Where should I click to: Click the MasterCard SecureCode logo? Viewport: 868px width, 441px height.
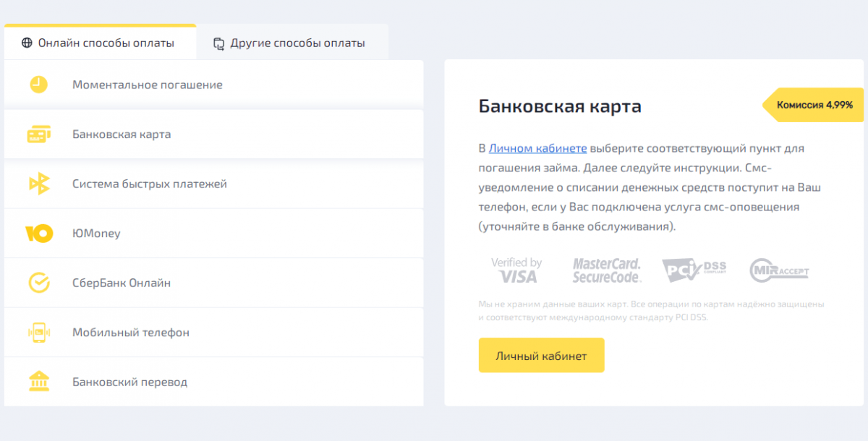(x=607, y=270)
